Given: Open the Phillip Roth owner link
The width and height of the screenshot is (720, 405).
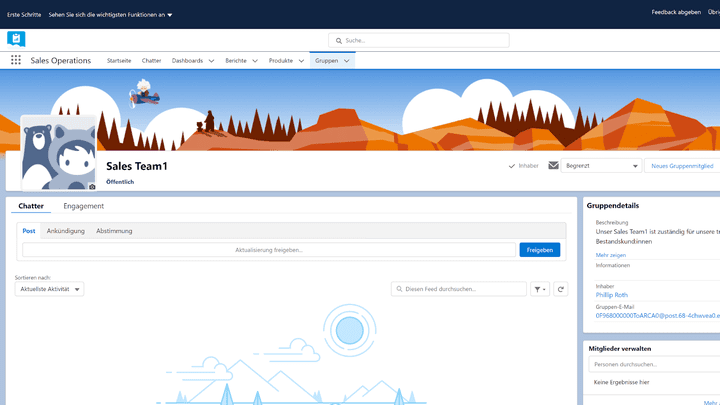Looking at the screenshot, I should 612,295.
